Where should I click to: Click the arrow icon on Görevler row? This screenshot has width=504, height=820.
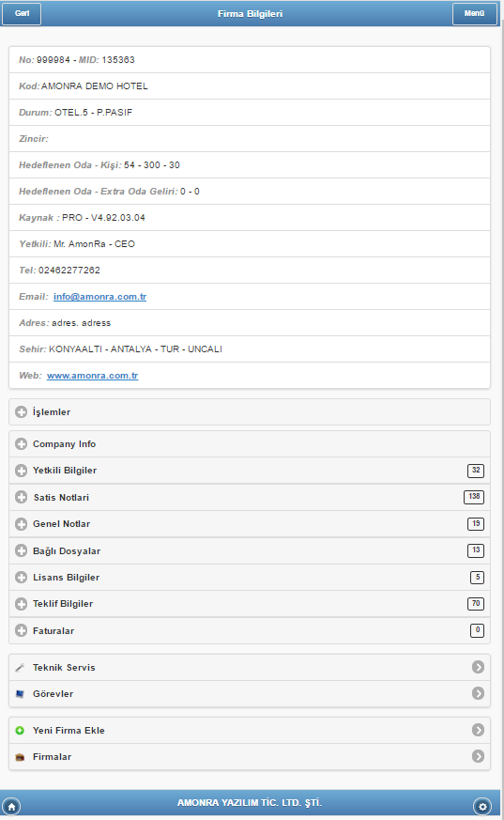tap(478, 693)
